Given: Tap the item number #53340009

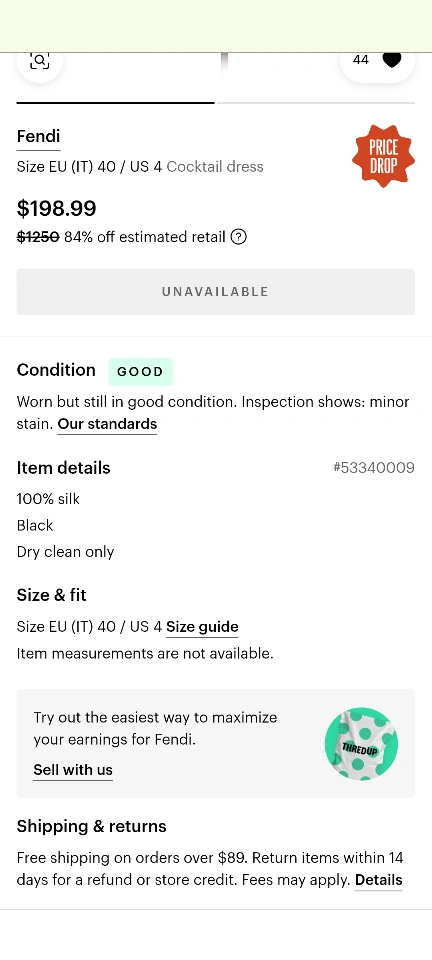Looking at the screenshot, I should tap(374, 468).
